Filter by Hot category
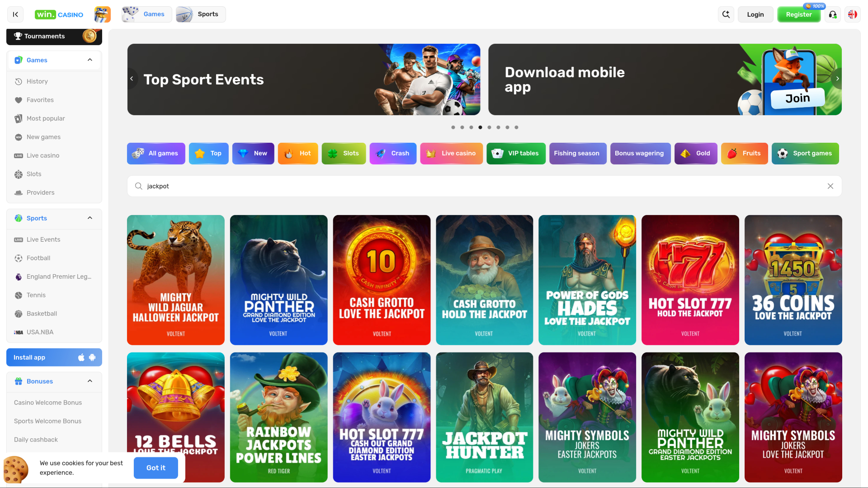This screenshot has width=868, height=488. [x=298, y=154]
